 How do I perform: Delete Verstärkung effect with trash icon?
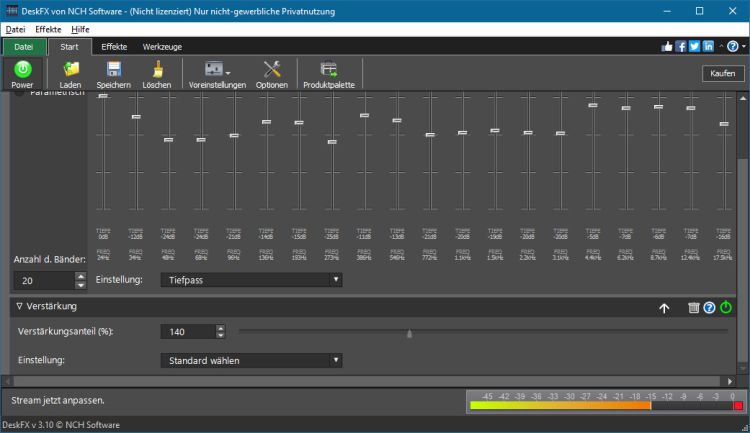point(693,308)
